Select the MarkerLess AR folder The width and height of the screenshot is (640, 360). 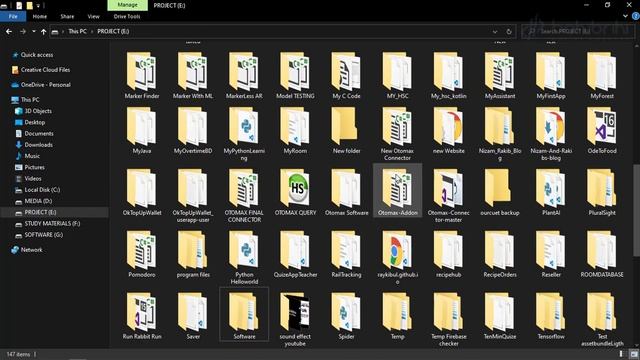244,76
